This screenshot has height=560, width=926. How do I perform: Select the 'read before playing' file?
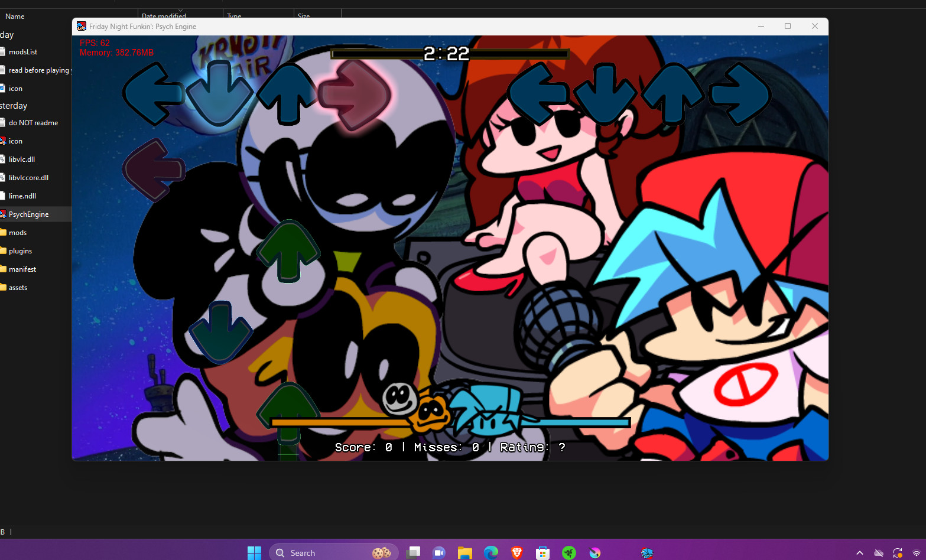[x=35, y=70]
